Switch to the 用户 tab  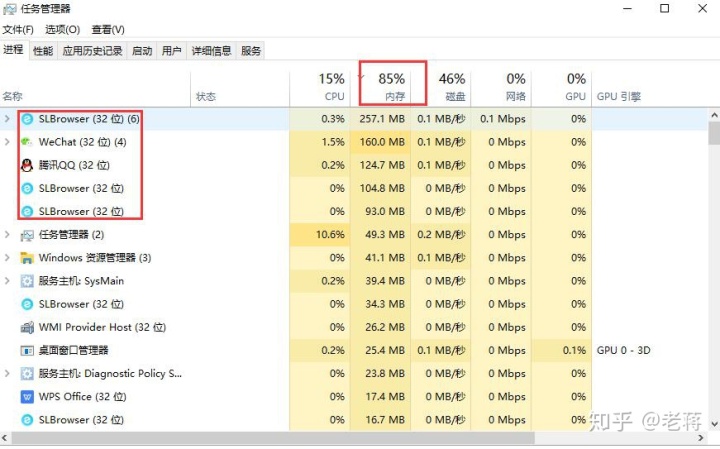[171, 51]
